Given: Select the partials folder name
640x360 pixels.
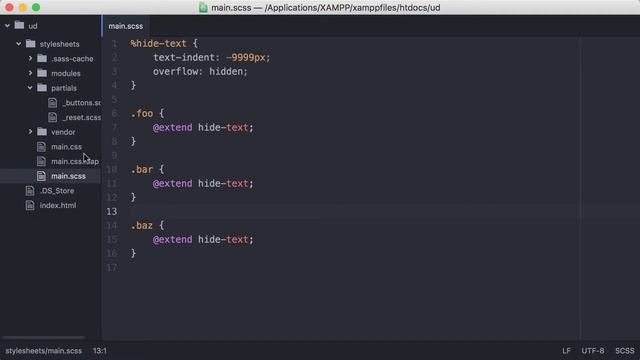Looking at the screenshot, I should [64, 88].
